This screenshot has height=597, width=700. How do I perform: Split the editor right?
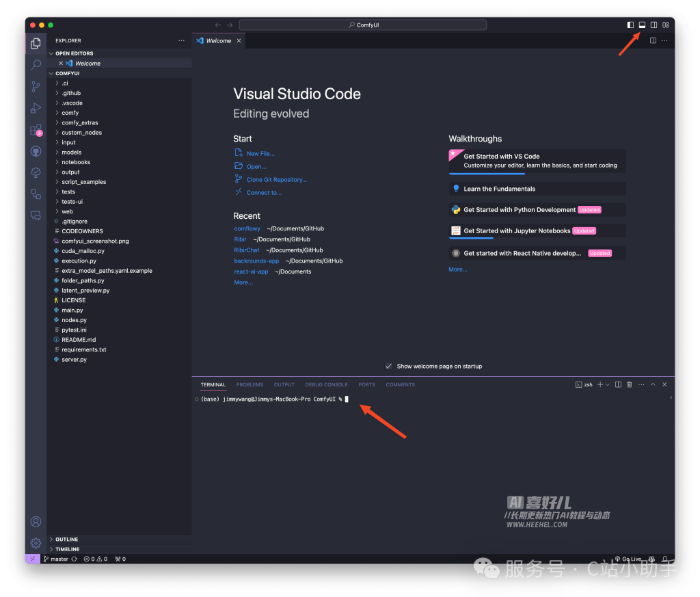pos(653,40)
